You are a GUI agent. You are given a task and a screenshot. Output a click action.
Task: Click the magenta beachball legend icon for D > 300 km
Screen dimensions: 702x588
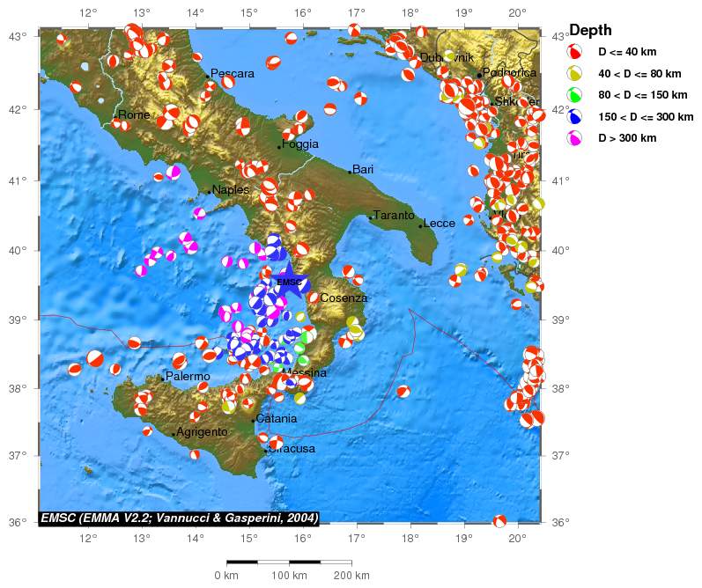coord(574,138)
